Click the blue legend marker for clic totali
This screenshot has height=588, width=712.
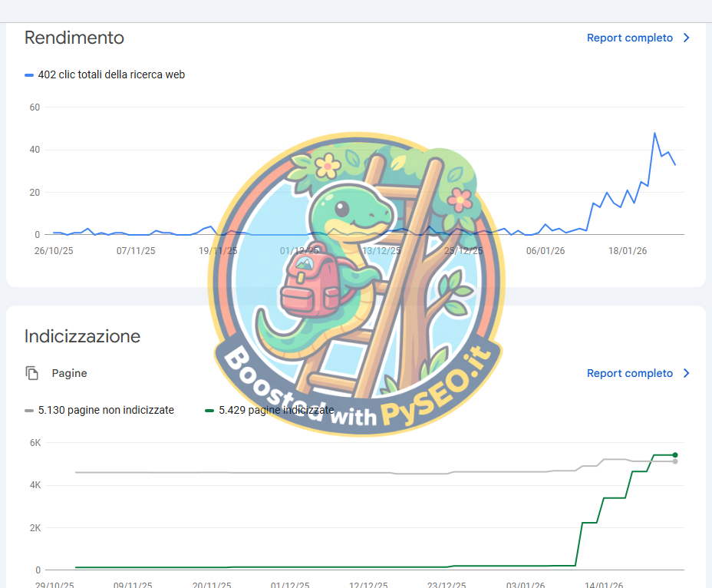click(x=29, y=75)
